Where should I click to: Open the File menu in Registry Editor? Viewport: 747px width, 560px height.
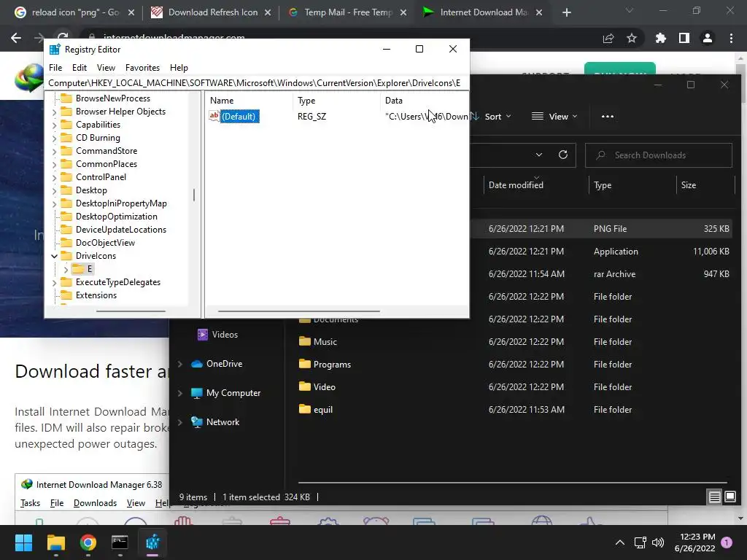55,68
